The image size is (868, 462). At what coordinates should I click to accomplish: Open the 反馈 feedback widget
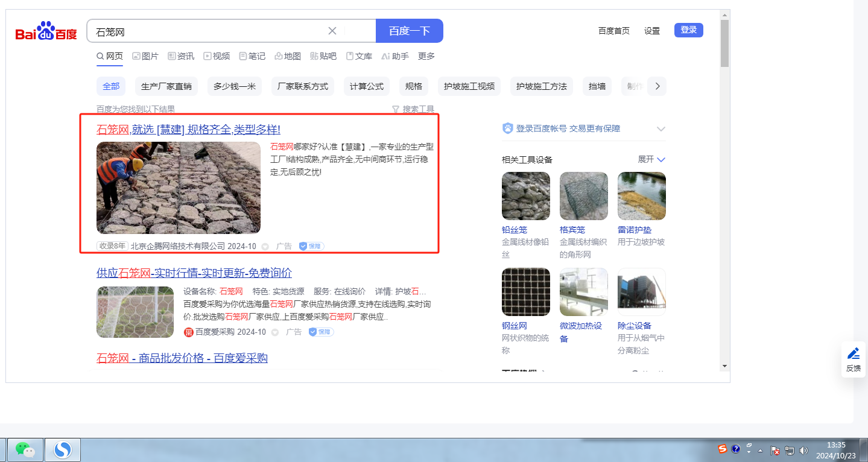coord(854,359)
